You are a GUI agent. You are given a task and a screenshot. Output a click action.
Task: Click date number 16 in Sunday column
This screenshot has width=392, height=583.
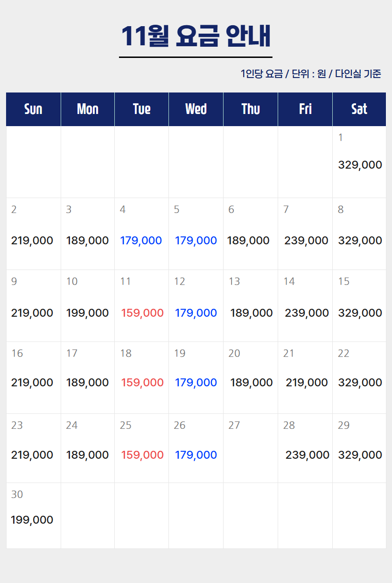[17, 353]
